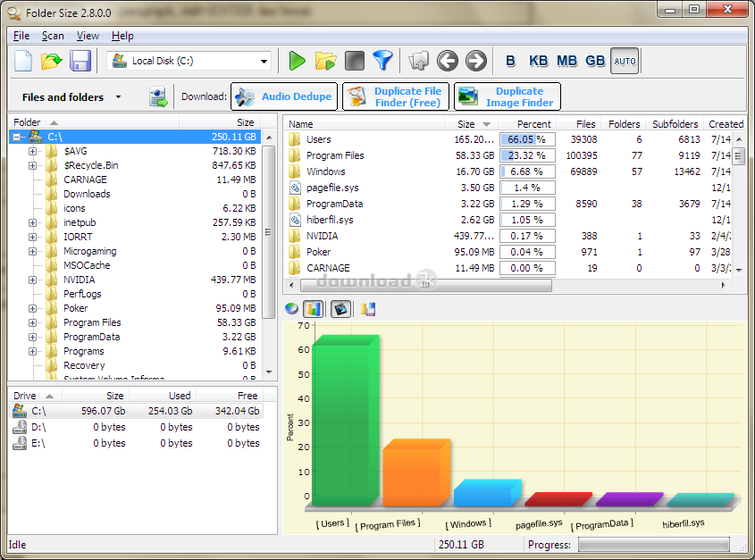Click the Audio Dedupe download button
The width and height of the screenshot is (755, 560).
point(284,96)
